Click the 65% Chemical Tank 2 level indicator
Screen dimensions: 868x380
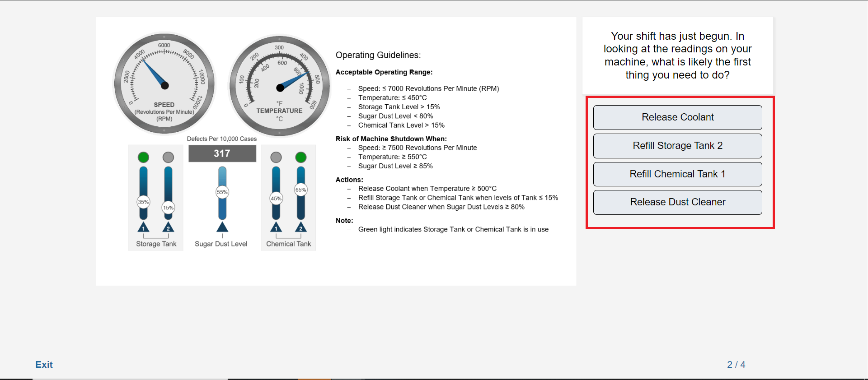301,190
